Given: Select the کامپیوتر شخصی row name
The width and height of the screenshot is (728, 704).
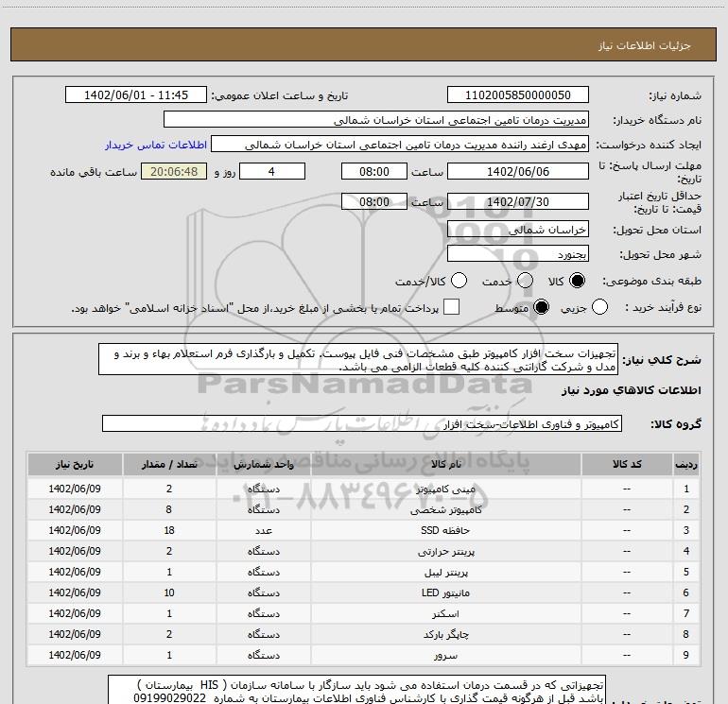Looking at the screenshot, I should tap(445, 509).
